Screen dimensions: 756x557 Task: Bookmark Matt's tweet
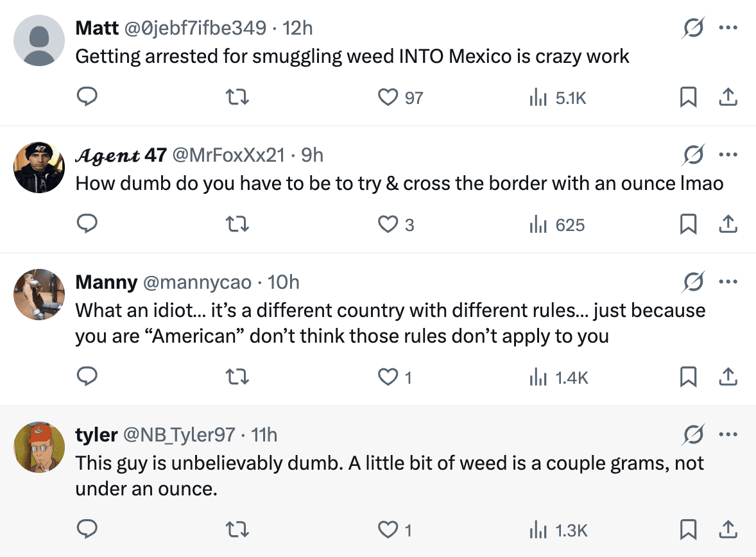688,97
